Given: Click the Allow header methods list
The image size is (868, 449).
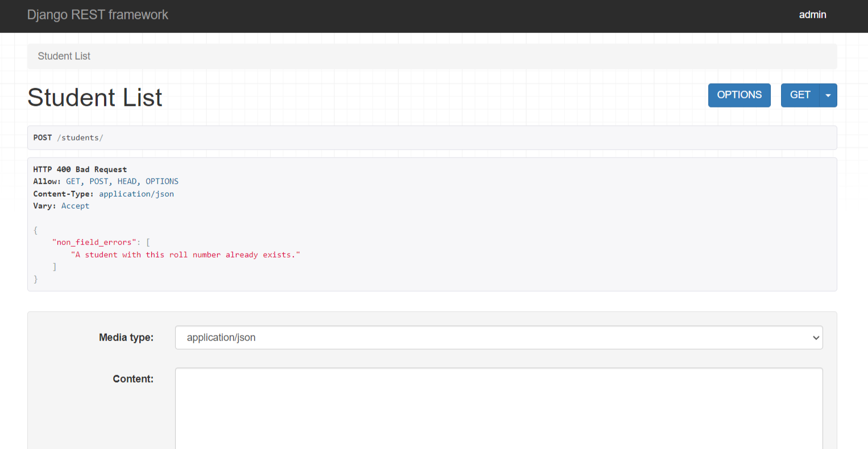Looking at the screenshot, I should click(x=122, y=181).
